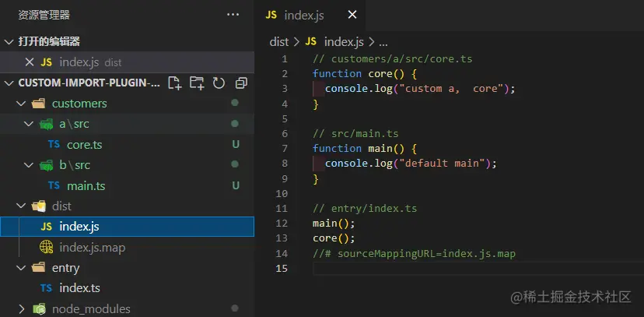Click the entry folder icon
644x317 pixels.
coord(38,268)
